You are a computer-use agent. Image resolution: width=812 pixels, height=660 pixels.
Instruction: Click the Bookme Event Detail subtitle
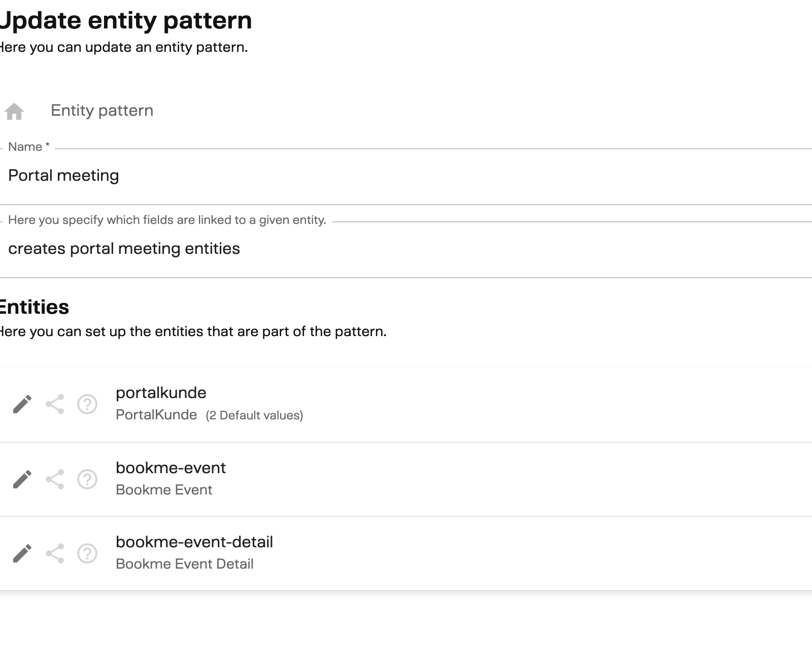[185, 564]
